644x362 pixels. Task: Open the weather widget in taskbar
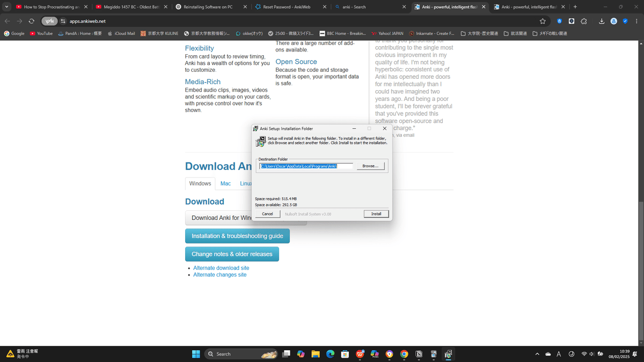[x=21, y=354]
